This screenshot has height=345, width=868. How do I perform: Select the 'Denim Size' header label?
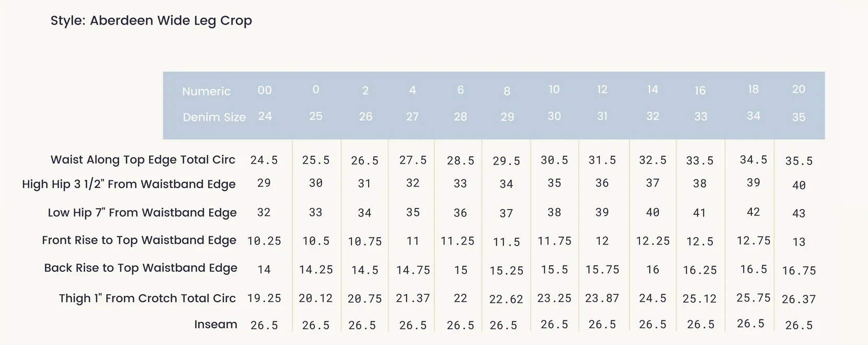click(214, 117)
